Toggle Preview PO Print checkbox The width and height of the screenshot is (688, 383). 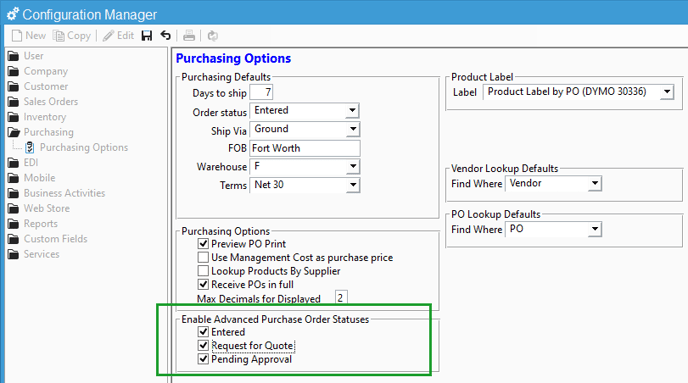coord(203,243)
